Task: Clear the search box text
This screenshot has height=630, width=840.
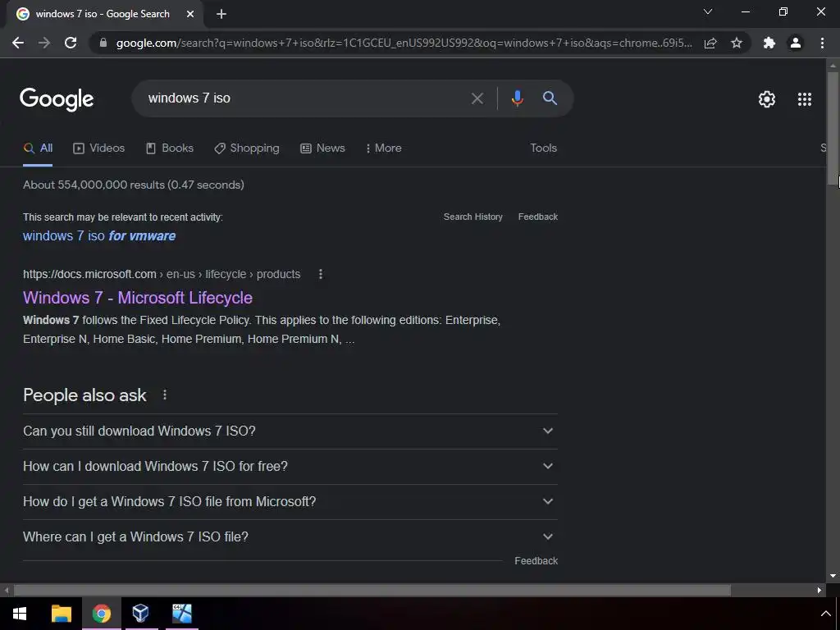Action: coord(477,98)
